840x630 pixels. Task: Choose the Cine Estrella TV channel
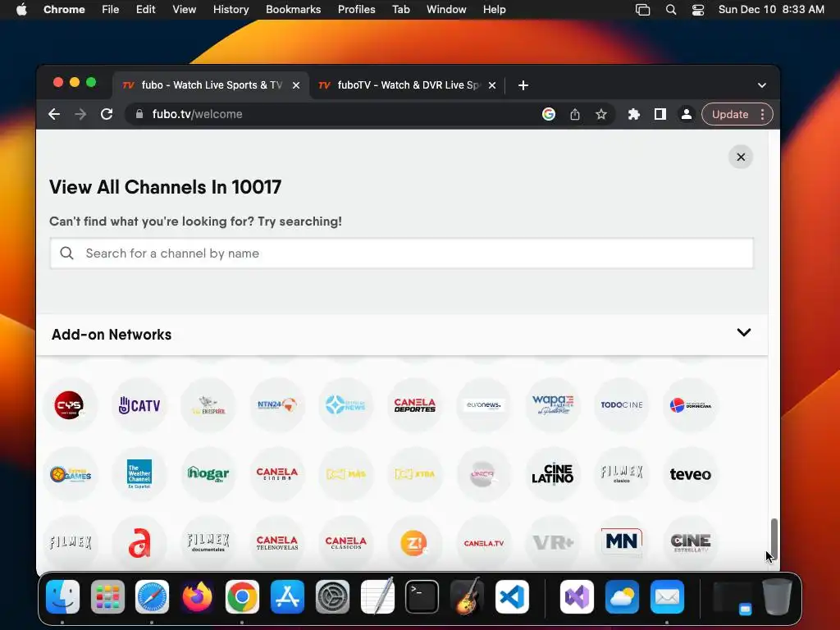coord(690,543)
